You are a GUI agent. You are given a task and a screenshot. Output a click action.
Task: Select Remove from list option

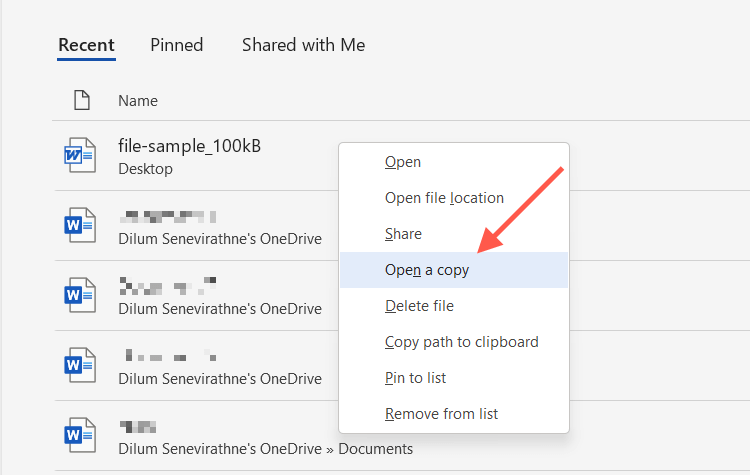pyautogui.click(x=441, y=414)
